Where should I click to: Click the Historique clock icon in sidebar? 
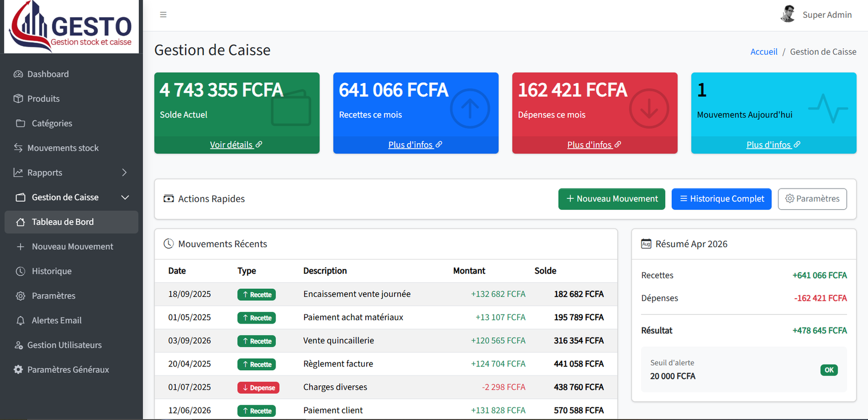coord(21,271)
